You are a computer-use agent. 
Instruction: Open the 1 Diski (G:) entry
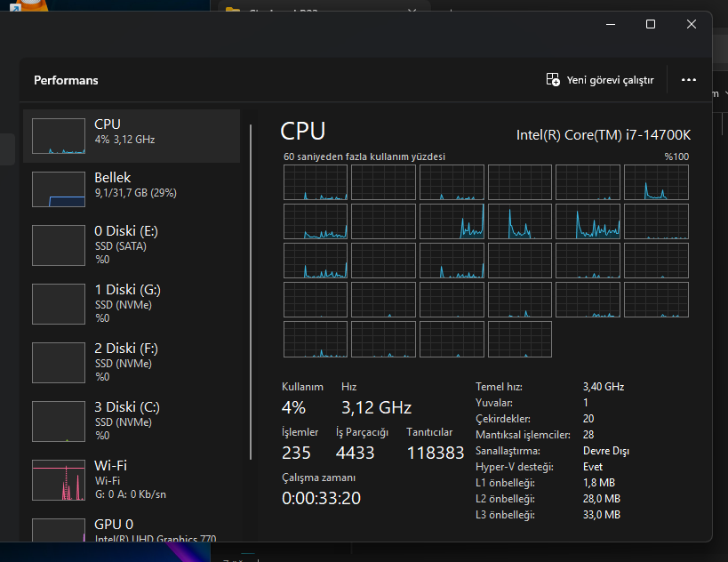point(132,304)
